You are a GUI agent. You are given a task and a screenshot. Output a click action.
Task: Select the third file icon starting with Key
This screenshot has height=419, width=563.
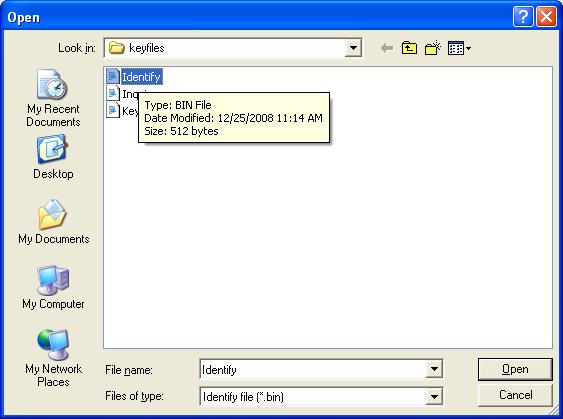point(113,110)
